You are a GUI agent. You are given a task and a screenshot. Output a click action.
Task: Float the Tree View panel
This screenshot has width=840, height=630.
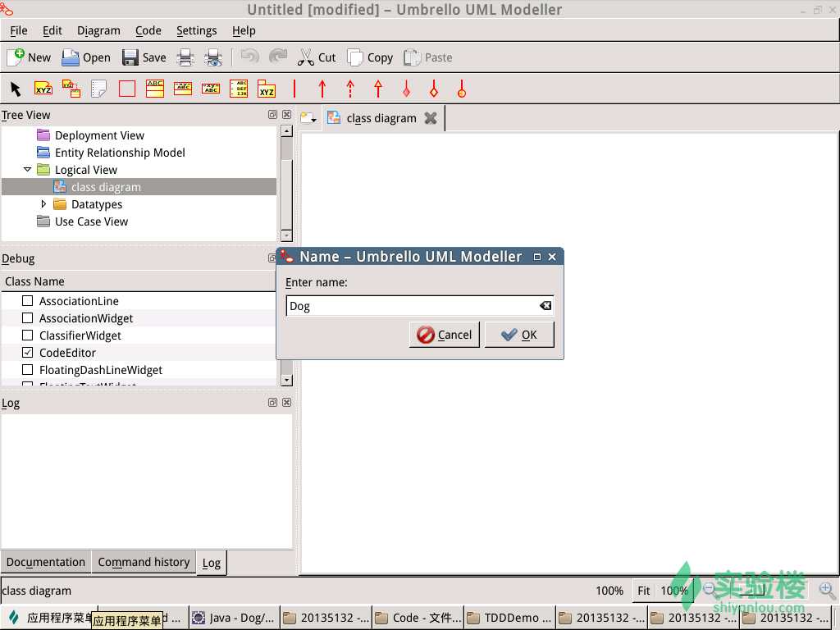coord(272,115)
